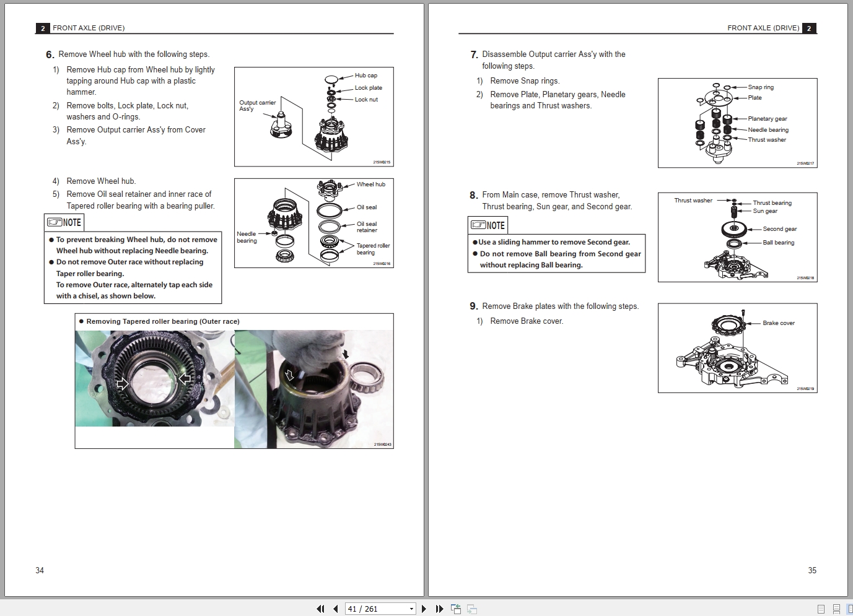The height and width of the screenshot is (616, 853).
Task: Click 'Thrust washer' label in Main case diagram
Action: (693, 201)
